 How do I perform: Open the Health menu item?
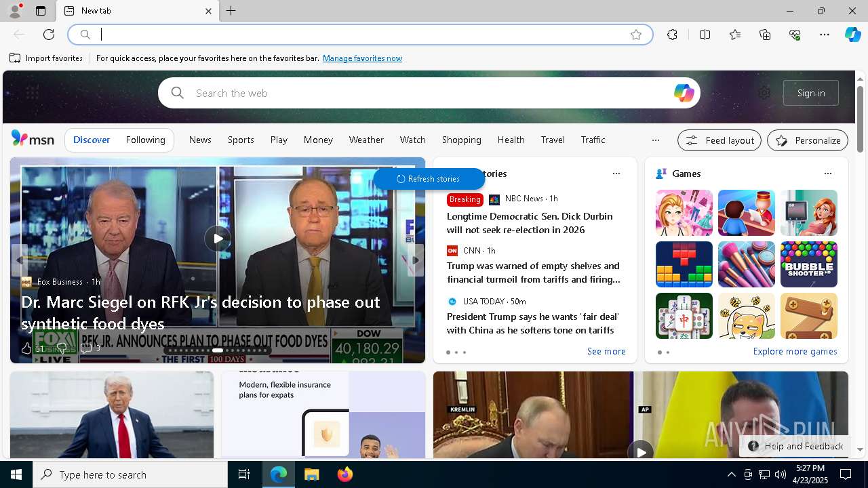pyautogui.click(x=511, y=140)
